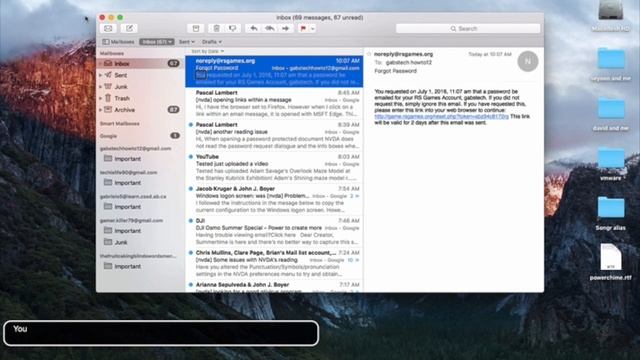The height and width of the screenshot is (360, 640).
Task: Open the Drafts favorites bar dropdown
Action: point(212,42)
